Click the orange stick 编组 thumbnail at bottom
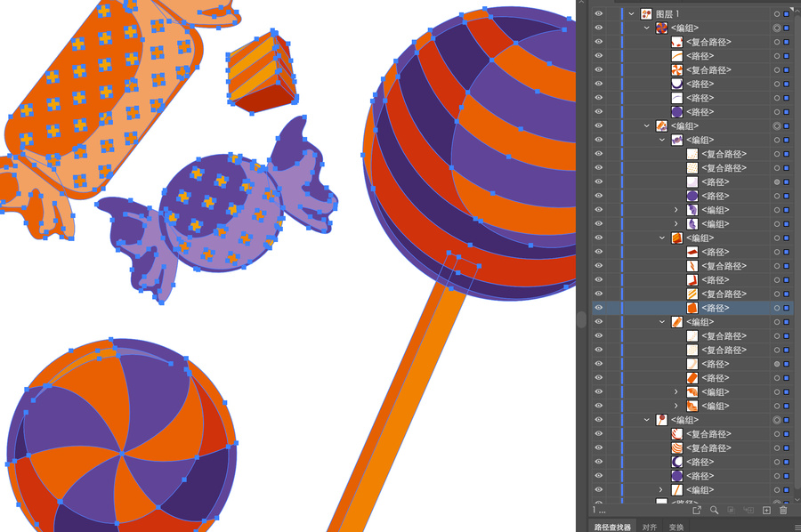 pos(677,489)
